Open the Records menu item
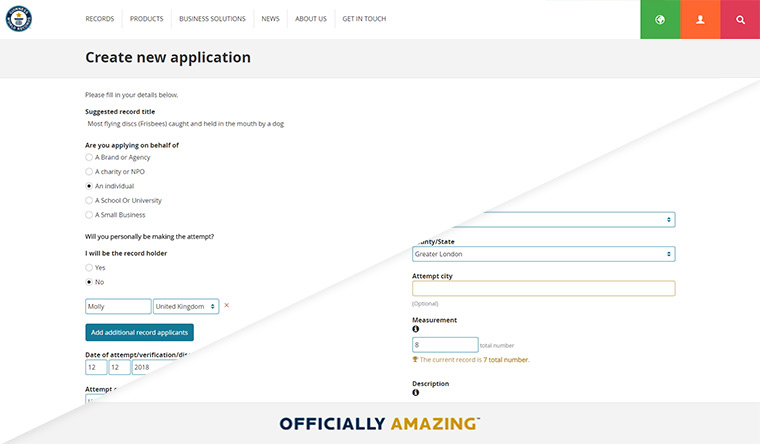This screenshot has height=444, width=760. point(101,19)
